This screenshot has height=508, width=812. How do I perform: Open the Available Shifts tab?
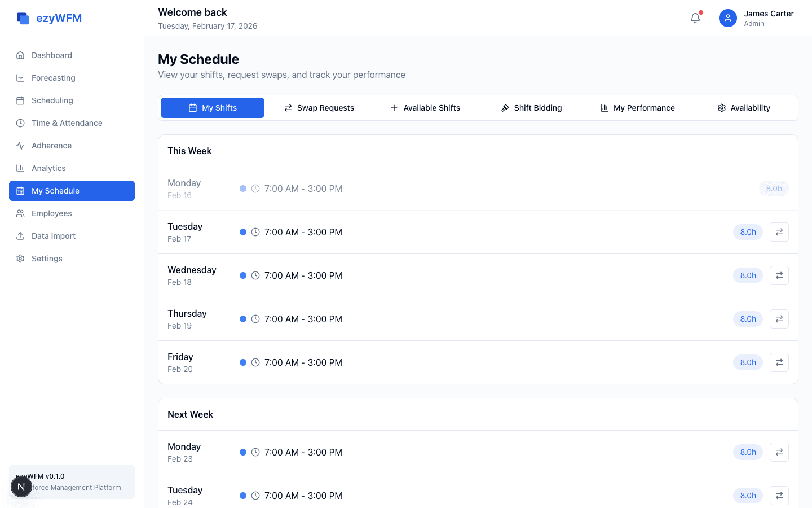(x=425, y=108)
